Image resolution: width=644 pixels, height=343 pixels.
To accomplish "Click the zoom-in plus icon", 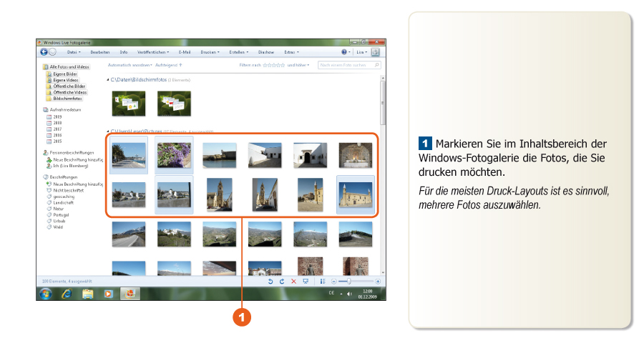I will click(x=378, y=282).
